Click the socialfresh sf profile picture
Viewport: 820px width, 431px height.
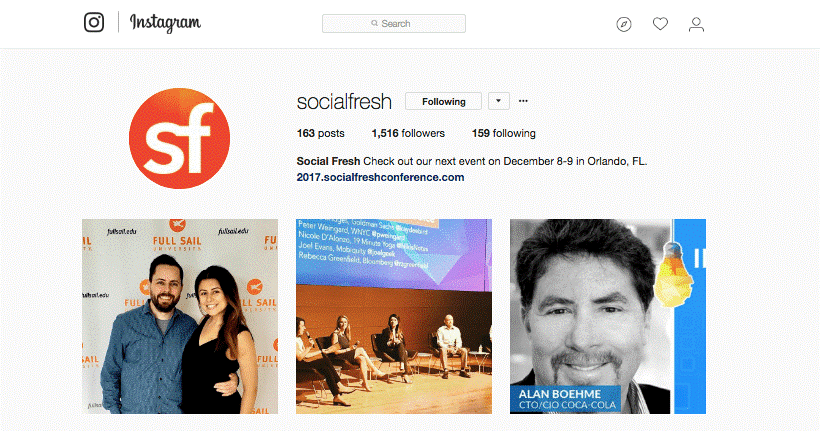pos(179,138)
